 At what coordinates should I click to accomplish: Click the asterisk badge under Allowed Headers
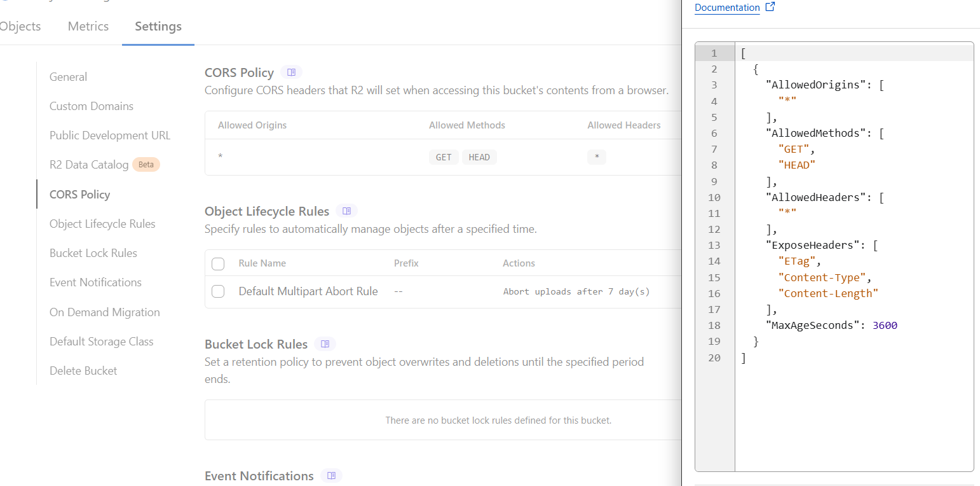click(596, 156)
